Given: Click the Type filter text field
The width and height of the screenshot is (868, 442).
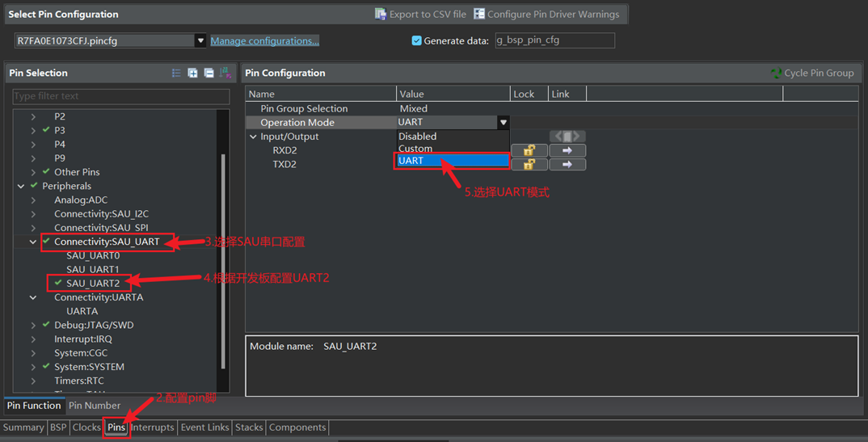Looking at the screenshot, I should pos(120,96).
